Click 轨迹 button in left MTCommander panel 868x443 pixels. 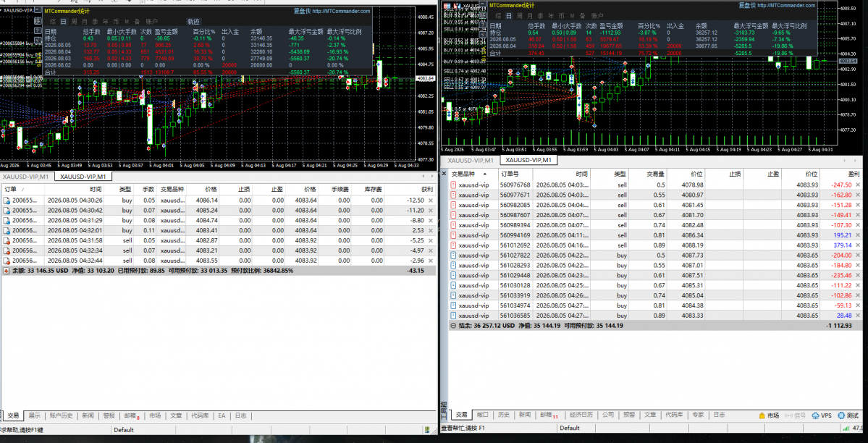[x=194, y=22]
